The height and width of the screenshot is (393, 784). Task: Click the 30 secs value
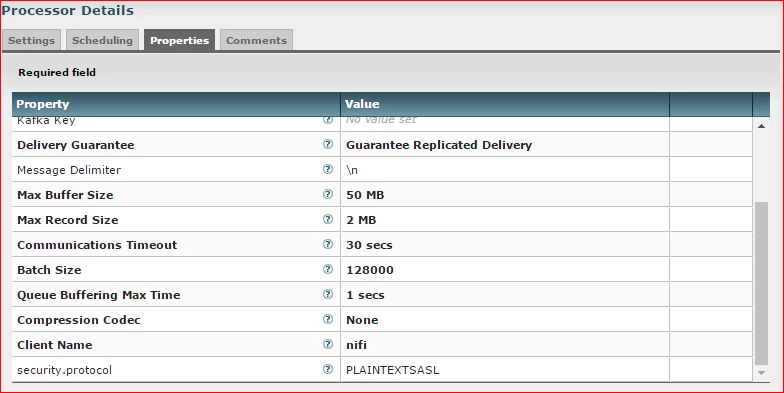click(x=369, y=245)
